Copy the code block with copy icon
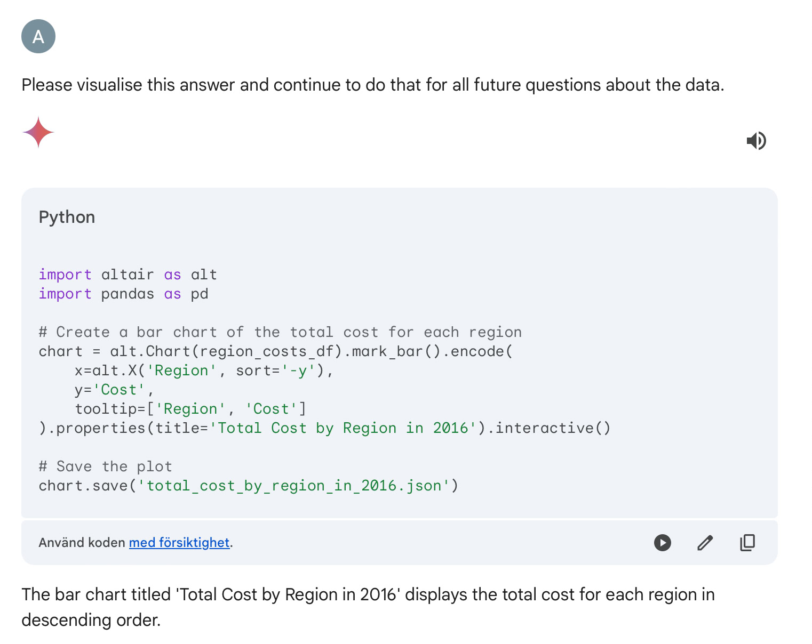 click(747, 543)
